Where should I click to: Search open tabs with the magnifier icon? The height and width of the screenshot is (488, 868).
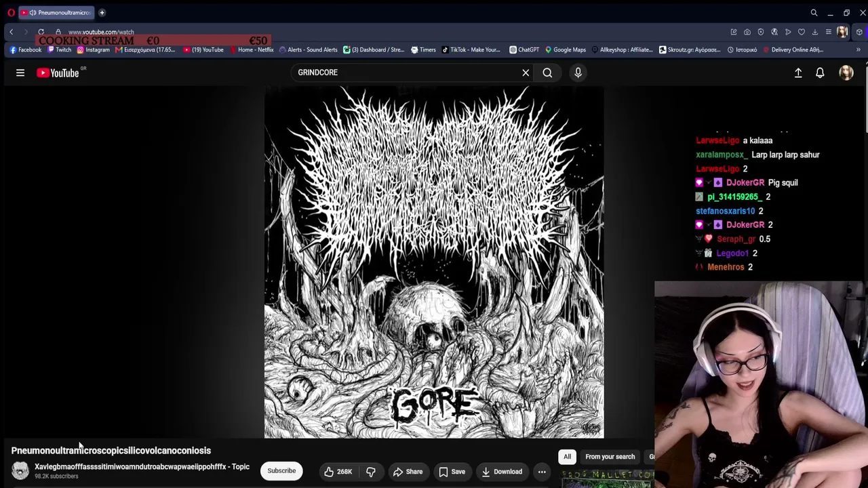814,12
